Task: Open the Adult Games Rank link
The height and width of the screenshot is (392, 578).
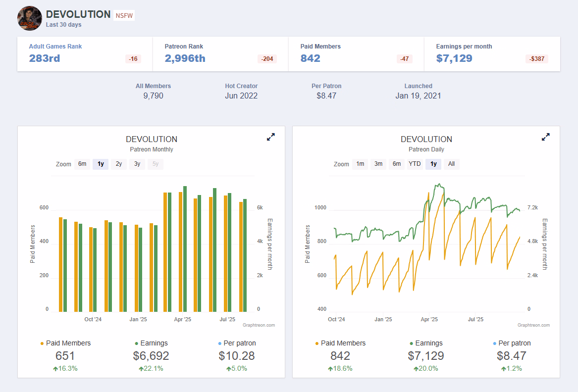Action: click(x=55, y=47)
